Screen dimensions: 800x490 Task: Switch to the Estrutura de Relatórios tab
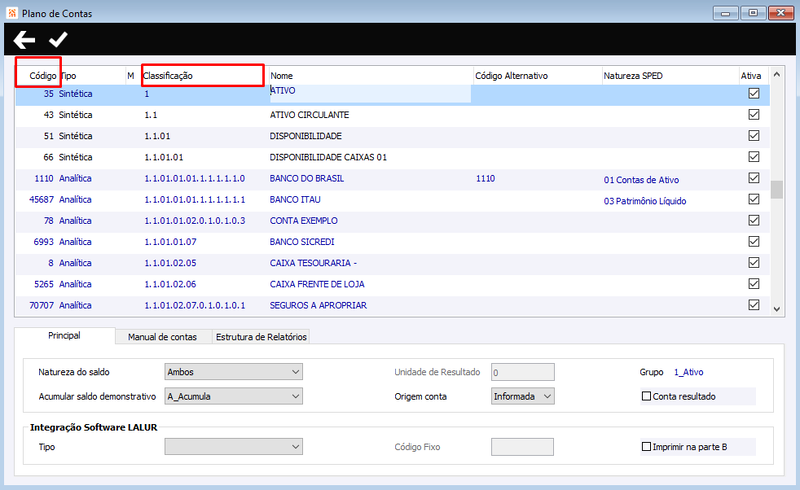[261, 337]
